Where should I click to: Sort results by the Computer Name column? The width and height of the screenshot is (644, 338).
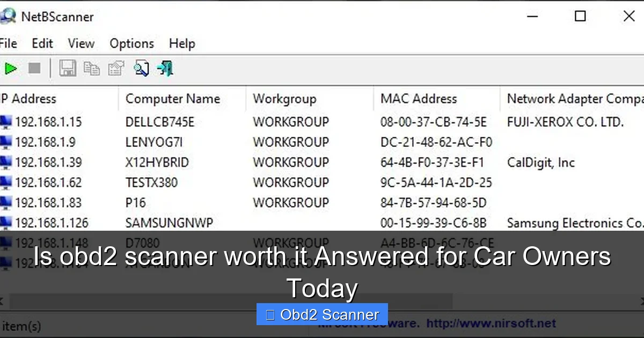(x=172, y=99)
